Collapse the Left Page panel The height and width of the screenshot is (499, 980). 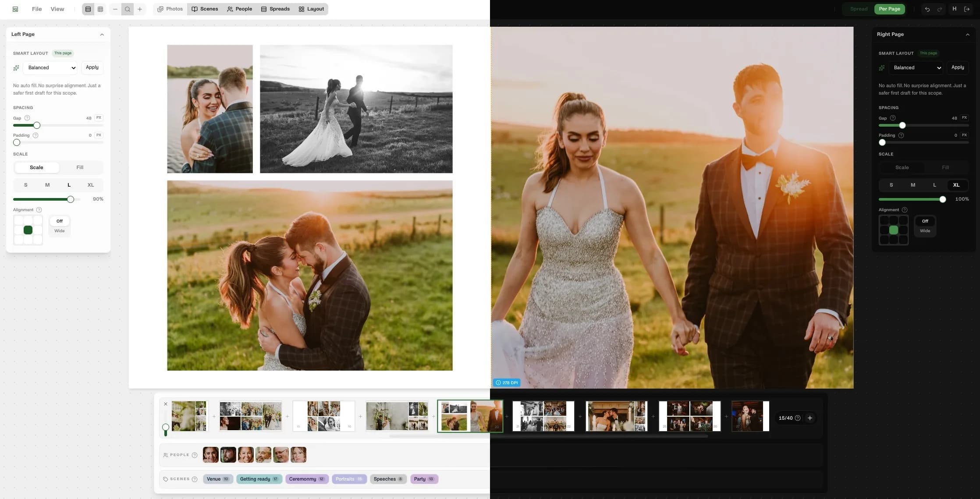pyautogui.click(x=102, y=35)
